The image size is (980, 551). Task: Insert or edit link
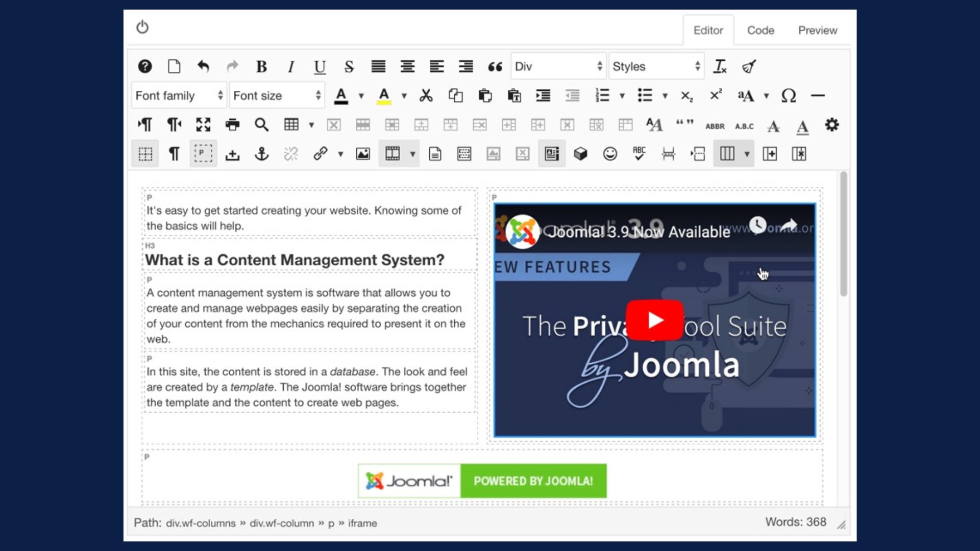tap(320, 154)
